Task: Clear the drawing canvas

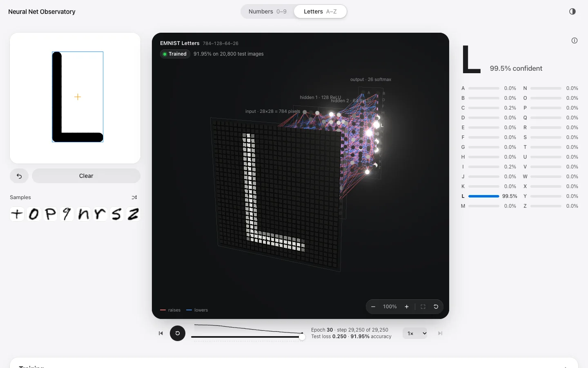Action: pos(86,176)
